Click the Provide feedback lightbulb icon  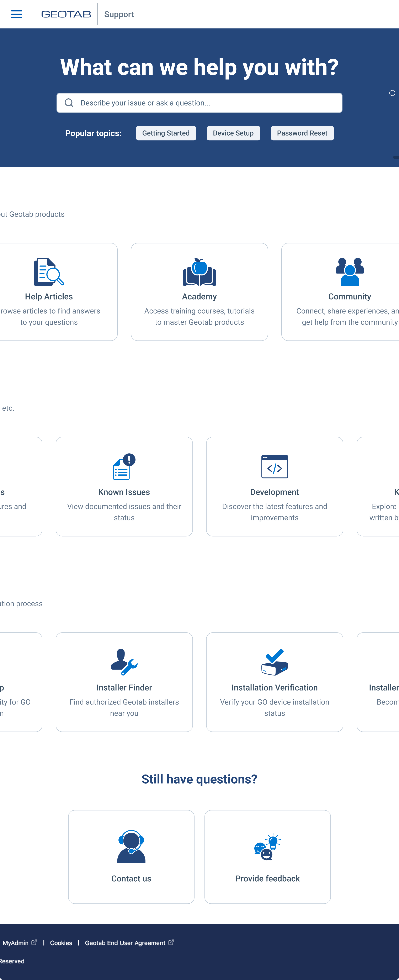tap(268, 847)
